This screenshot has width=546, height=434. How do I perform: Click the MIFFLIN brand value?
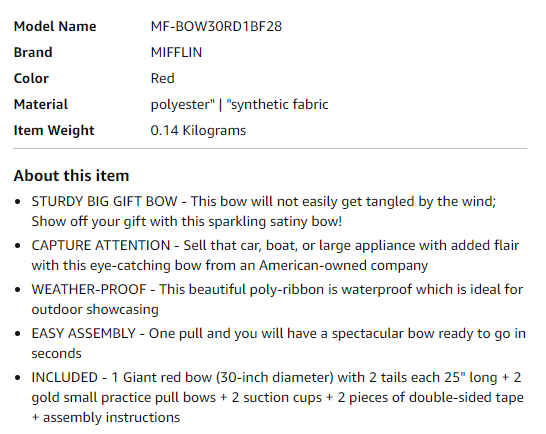click(x=176, y=53)
